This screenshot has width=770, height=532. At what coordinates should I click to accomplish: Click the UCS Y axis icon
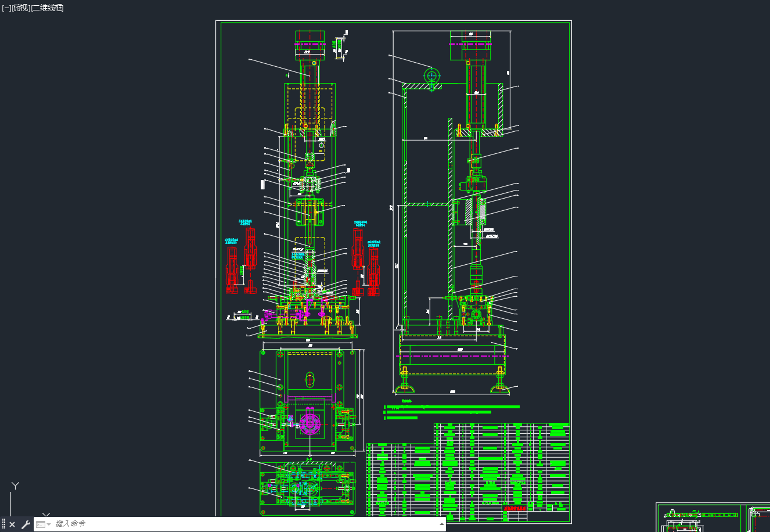coord(16,486)
